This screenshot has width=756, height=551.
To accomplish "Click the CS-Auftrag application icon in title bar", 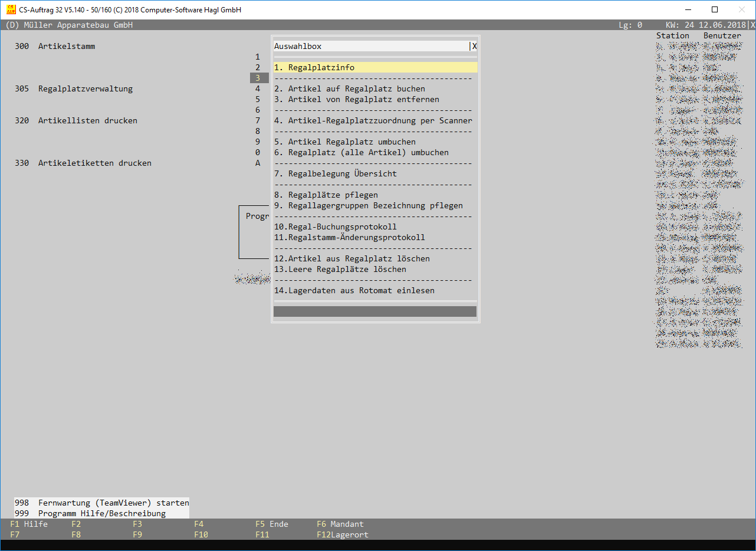I will (11, 9).
